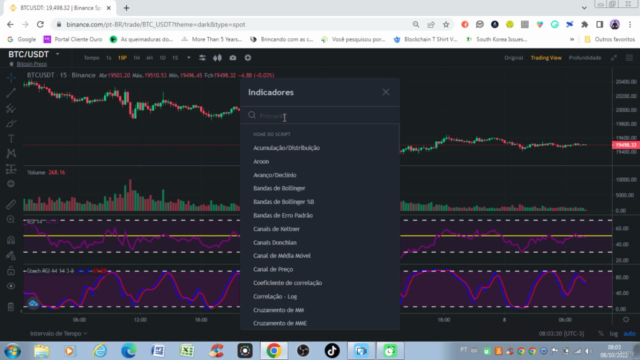This screenshot has height=360, width=640.
Task: Select the Cruzamento de MME indicator
Action: 280,323
